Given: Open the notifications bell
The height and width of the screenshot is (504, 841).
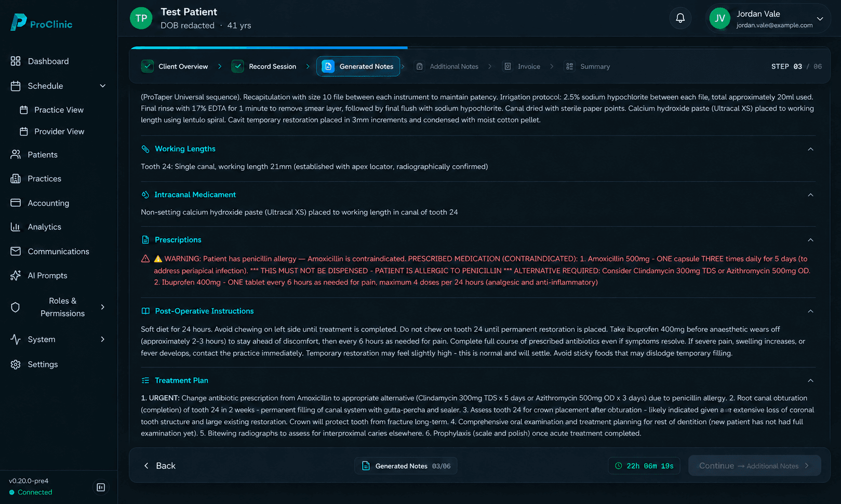Looking at the screenshot, I should pos(680,18).
